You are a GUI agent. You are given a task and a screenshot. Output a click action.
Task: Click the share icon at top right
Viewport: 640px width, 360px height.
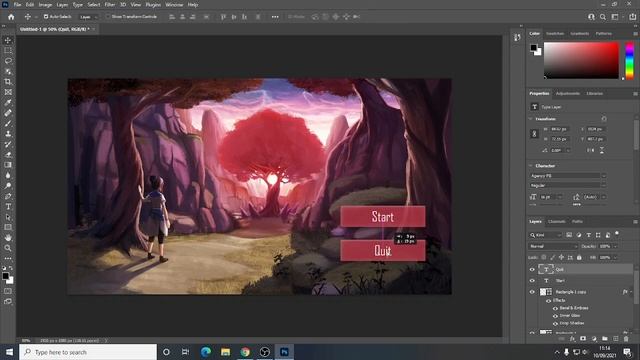click(x=633, y=17)
